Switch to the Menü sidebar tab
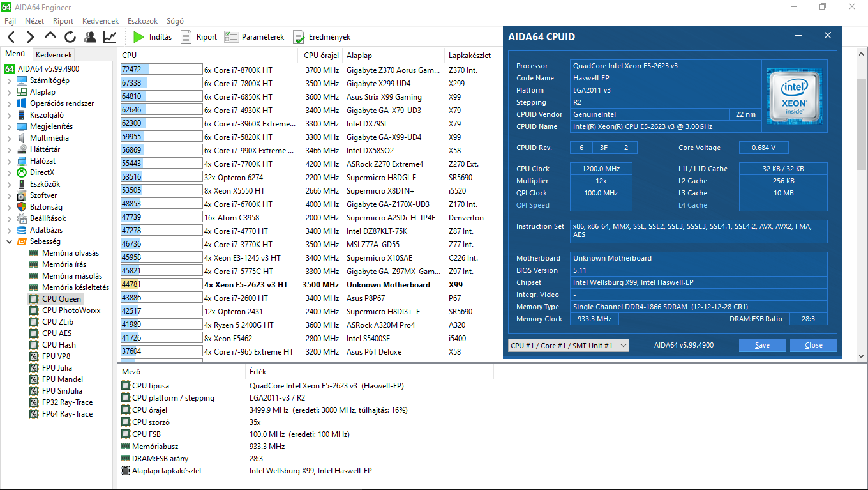868x490 pixels. [15, 54]
